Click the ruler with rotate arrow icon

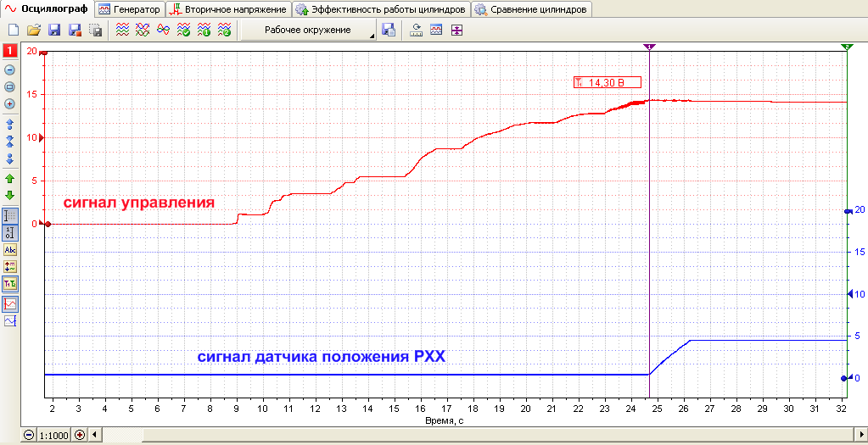click(416, 31)
